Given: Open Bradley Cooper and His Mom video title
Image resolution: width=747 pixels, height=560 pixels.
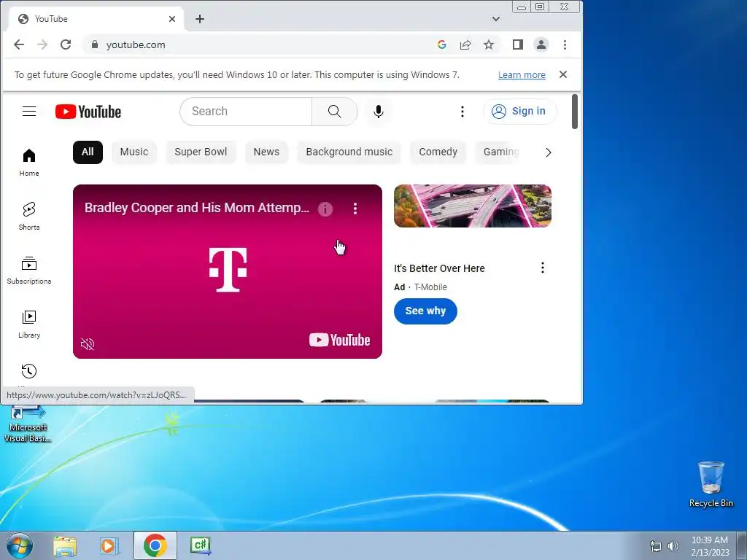Looking at the screenshot, I should click(197, 208).
